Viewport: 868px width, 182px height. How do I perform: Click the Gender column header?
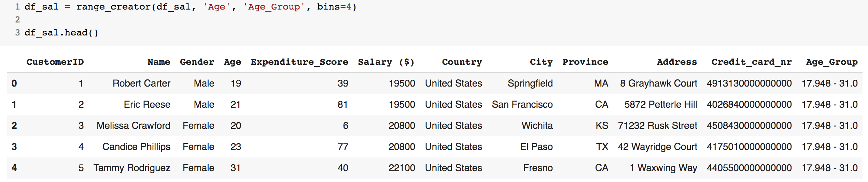click(197, 62)
